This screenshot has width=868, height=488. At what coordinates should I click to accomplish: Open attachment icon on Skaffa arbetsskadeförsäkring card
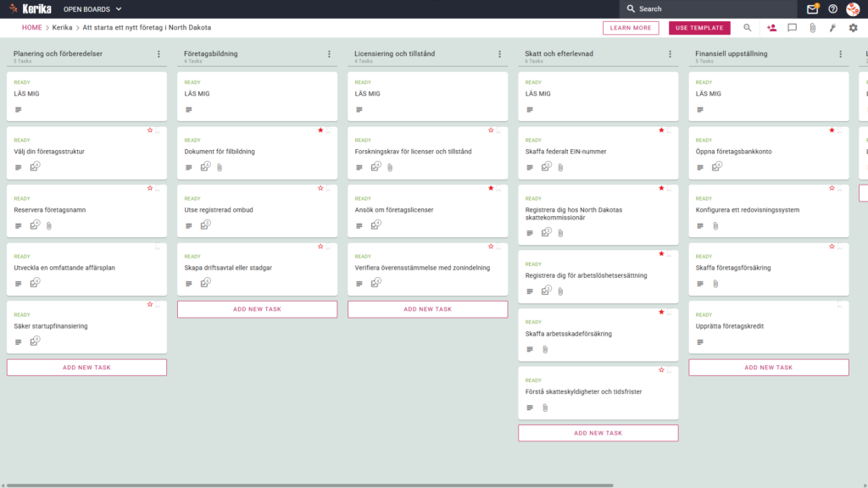tap(545, 349)
